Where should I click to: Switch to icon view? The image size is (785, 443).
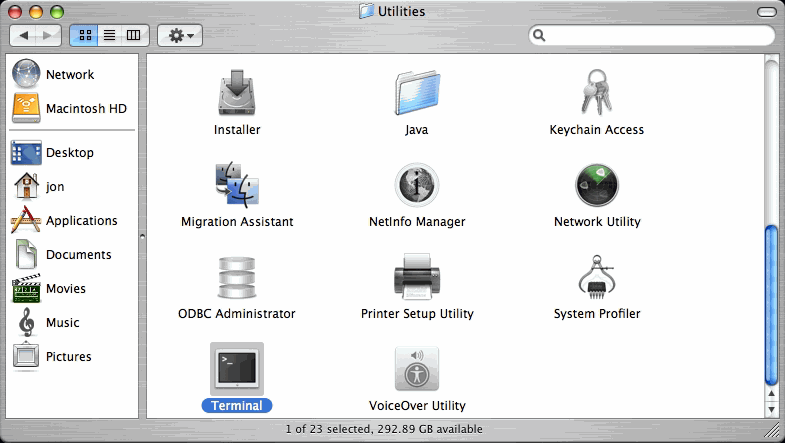coord(84,35)
